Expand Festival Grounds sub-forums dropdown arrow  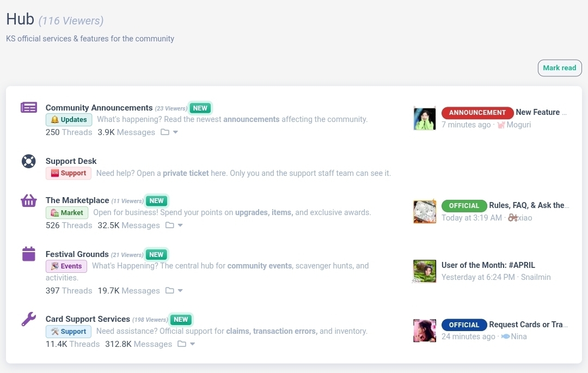click(180, 291)
